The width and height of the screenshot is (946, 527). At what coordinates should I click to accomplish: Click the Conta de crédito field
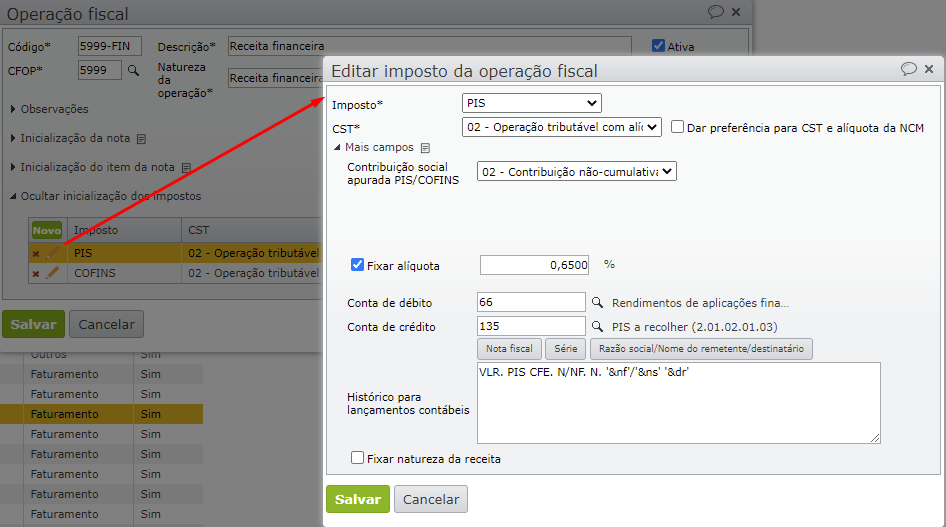531,326
